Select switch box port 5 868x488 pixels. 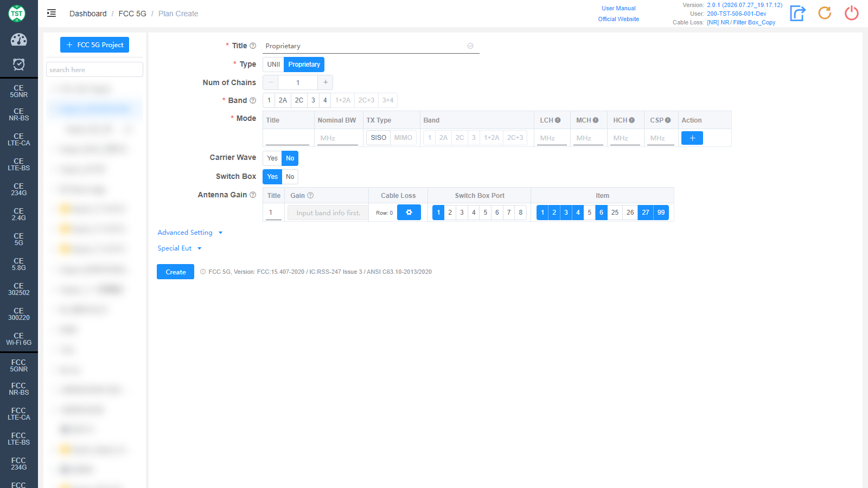point(485,213)
